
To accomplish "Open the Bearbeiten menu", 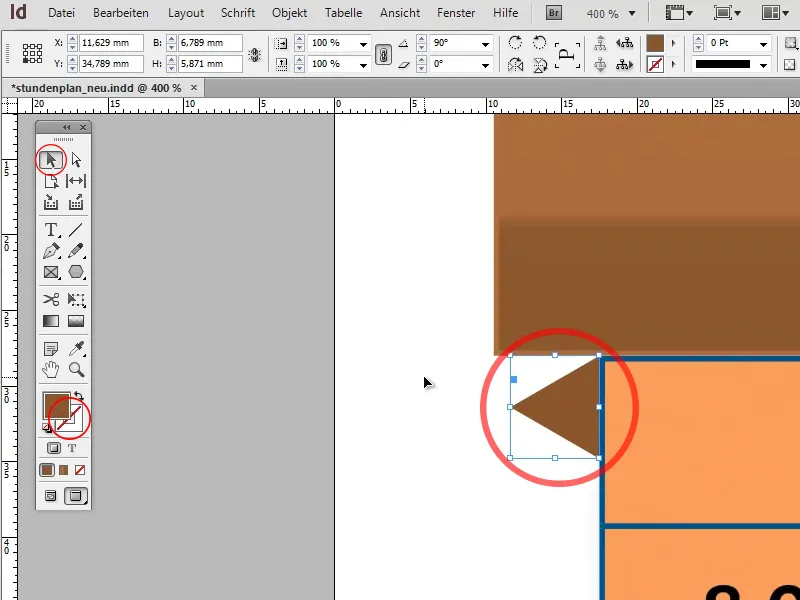I will [121, 13].
